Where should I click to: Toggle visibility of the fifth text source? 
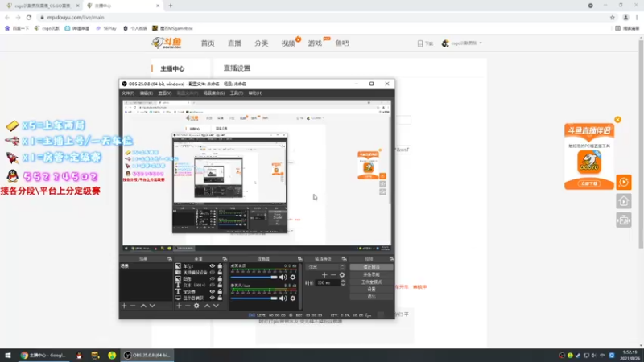click(x=213, y=291)
